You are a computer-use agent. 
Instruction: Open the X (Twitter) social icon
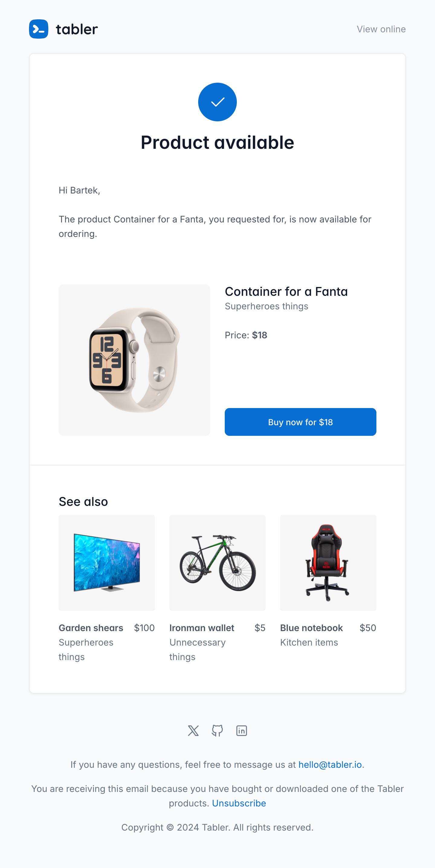pyautogui.click(x=193, y=730)
